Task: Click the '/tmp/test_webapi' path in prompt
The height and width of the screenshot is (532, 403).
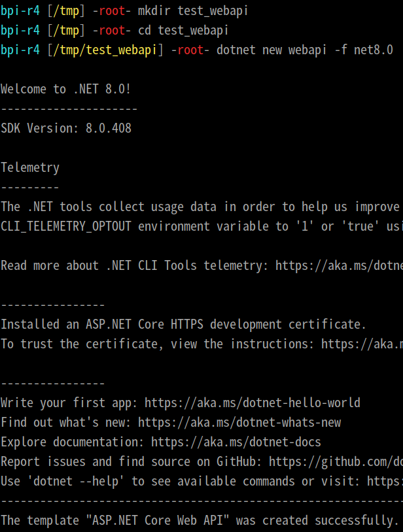Action: coord(105,50)
